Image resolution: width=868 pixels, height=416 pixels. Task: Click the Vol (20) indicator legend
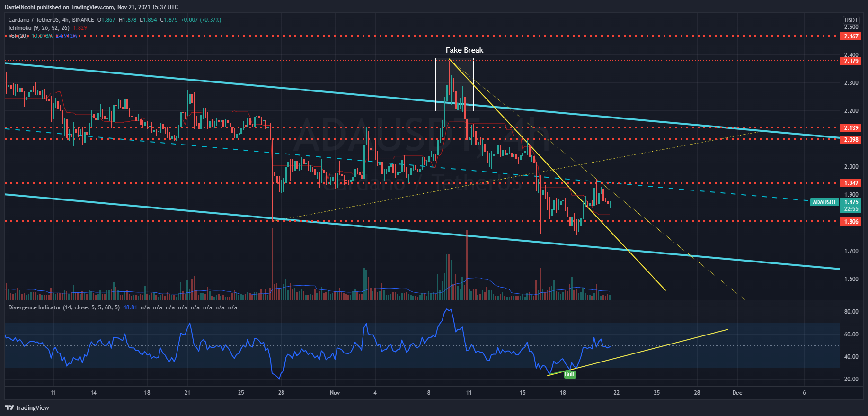pyautogui.click(x=18, y=36)
